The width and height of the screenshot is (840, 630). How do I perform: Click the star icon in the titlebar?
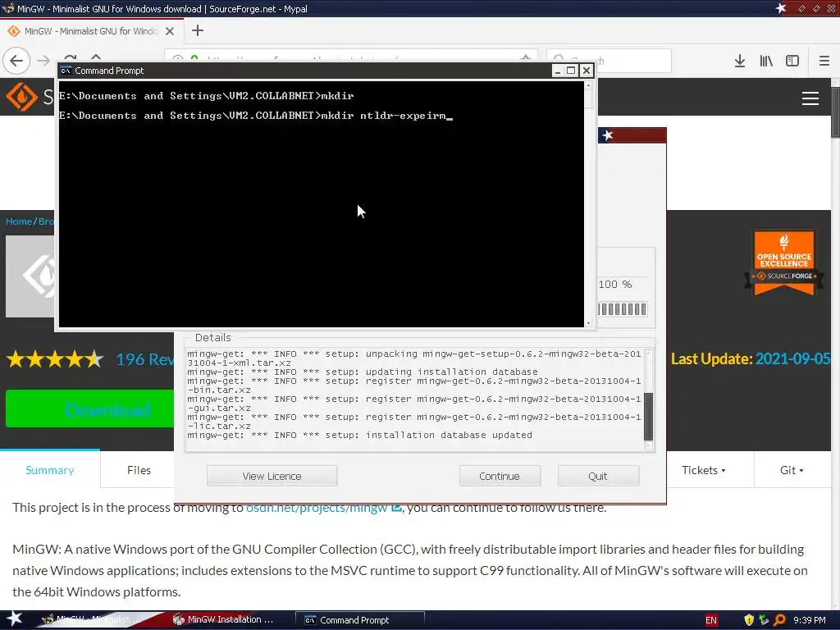click(781, 8)
